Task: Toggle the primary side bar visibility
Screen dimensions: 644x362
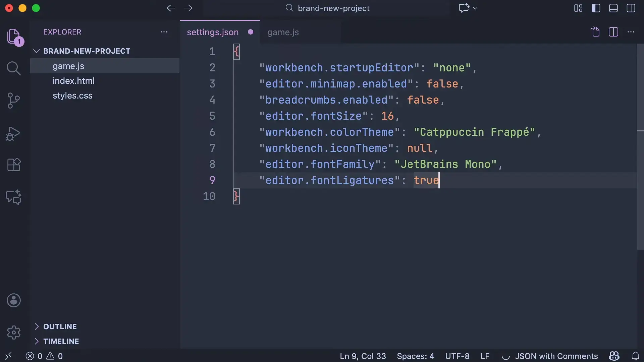Action: pos(596,8)
